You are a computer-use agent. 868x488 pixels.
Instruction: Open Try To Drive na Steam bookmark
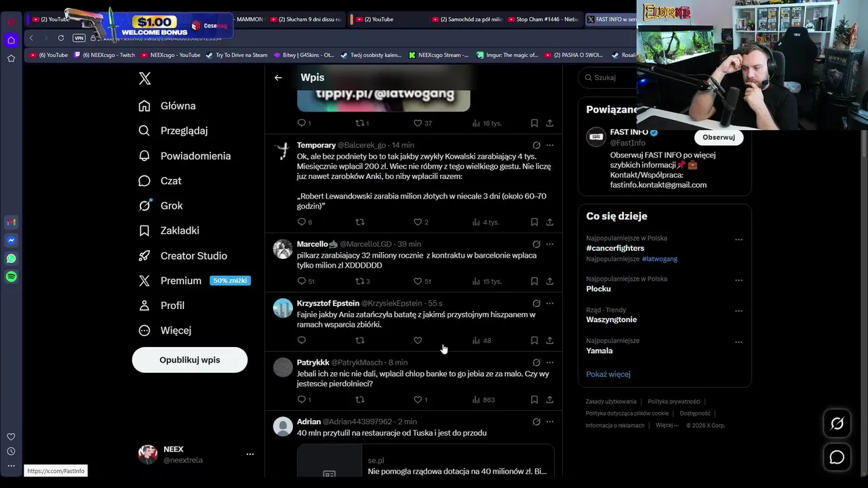237,55
